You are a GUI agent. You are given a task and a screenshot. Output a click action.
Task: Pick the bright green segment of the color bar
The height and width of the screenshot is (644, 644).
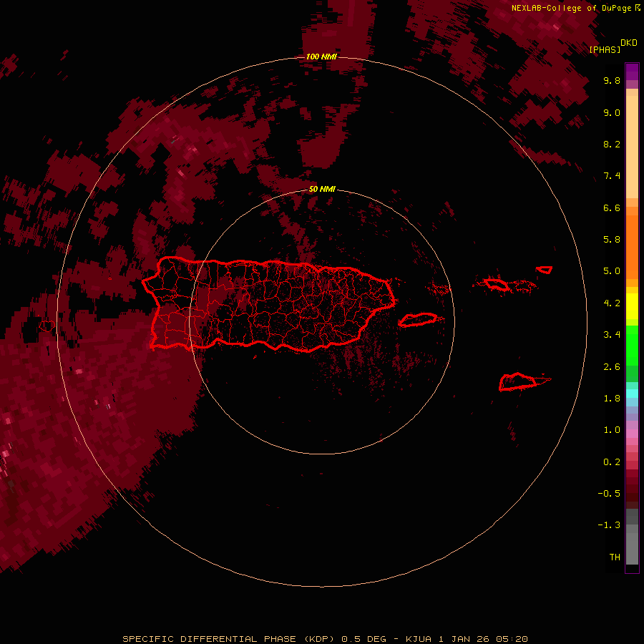[x=632, y=345]
